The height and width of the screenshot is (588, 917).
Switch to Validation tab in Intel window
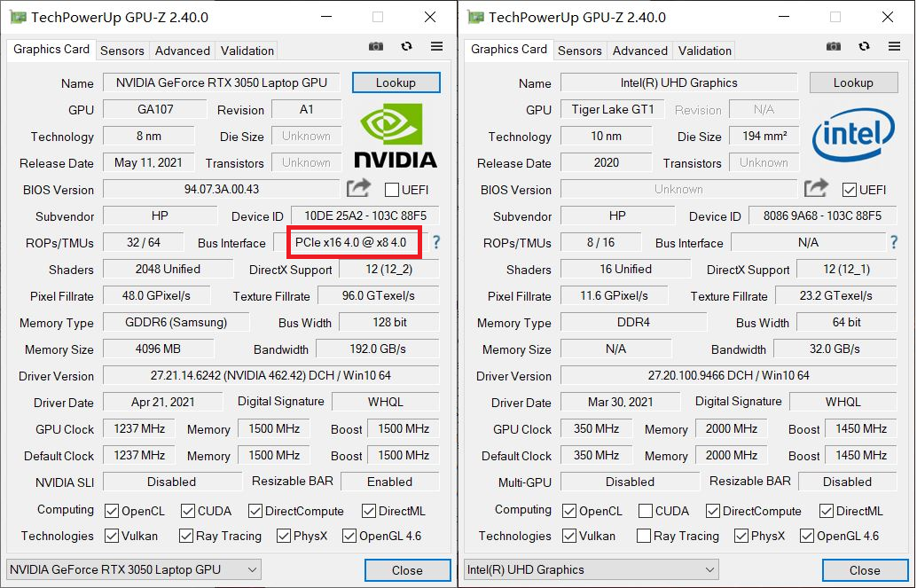[x=705, y=51]
